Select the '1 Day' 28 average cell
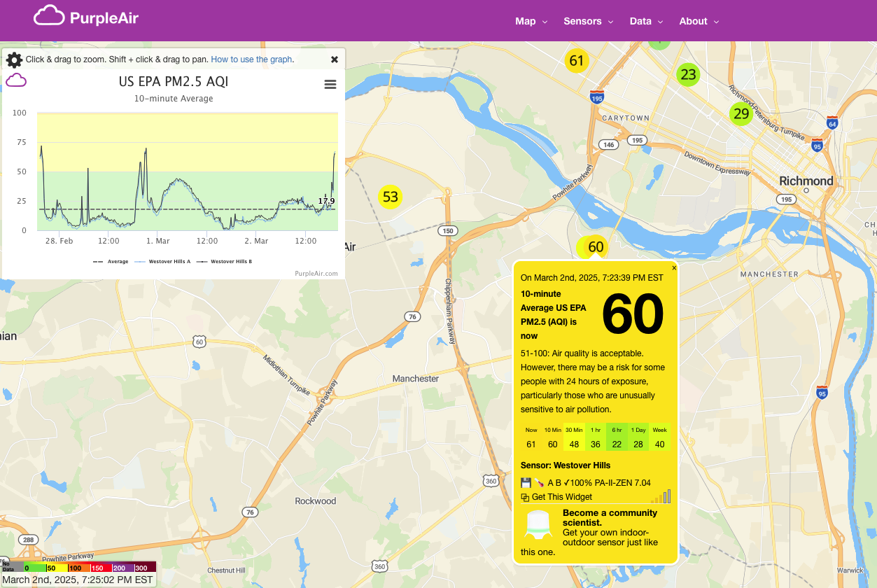 point(638,437)
